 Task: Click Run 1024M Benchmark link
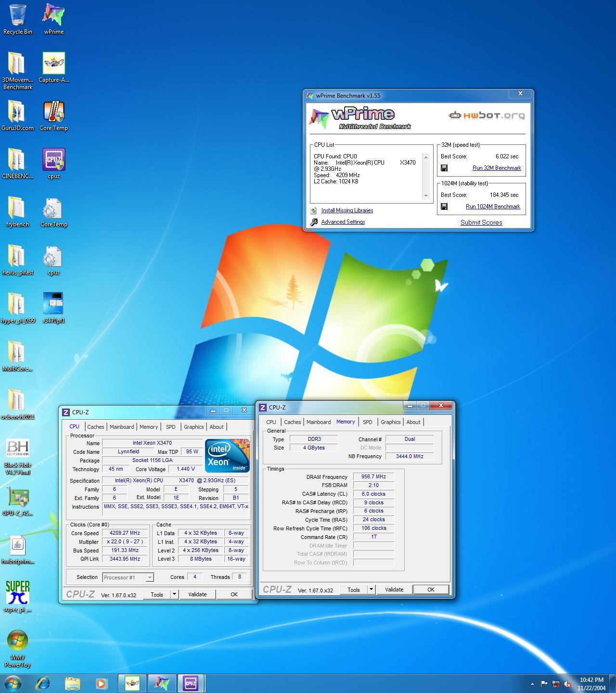click(x=493, y=206)
